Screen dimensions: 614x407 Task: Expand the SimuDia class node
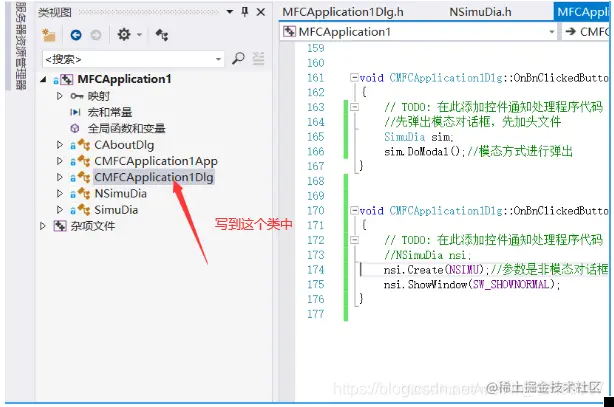(60, 210)
